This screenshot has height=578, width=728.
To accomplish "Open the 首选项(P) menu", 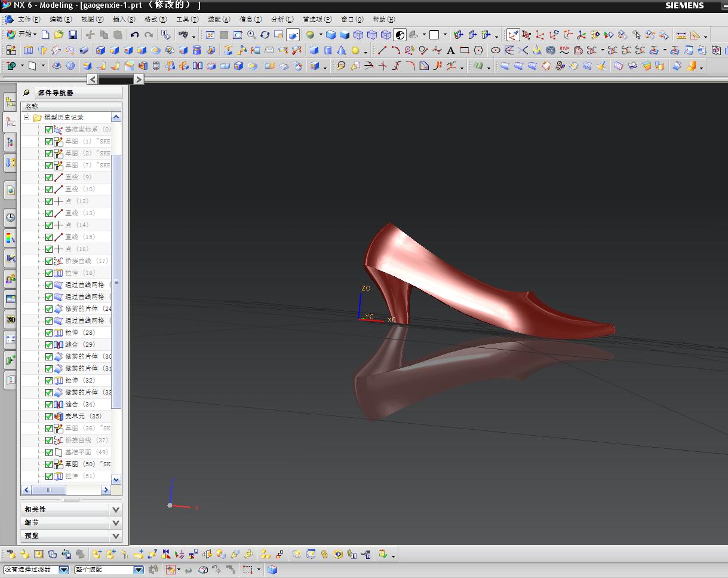I will click(x=317, y=19).
